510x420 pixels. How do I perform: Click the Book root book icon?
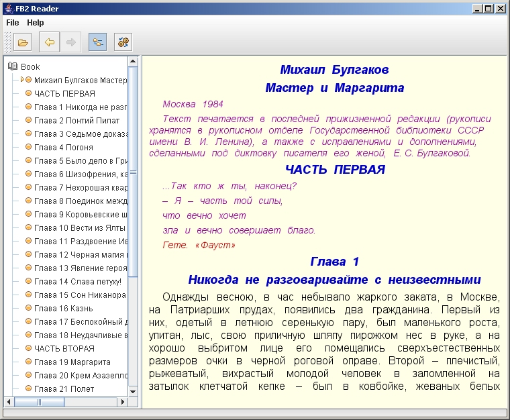click(13, 66)
